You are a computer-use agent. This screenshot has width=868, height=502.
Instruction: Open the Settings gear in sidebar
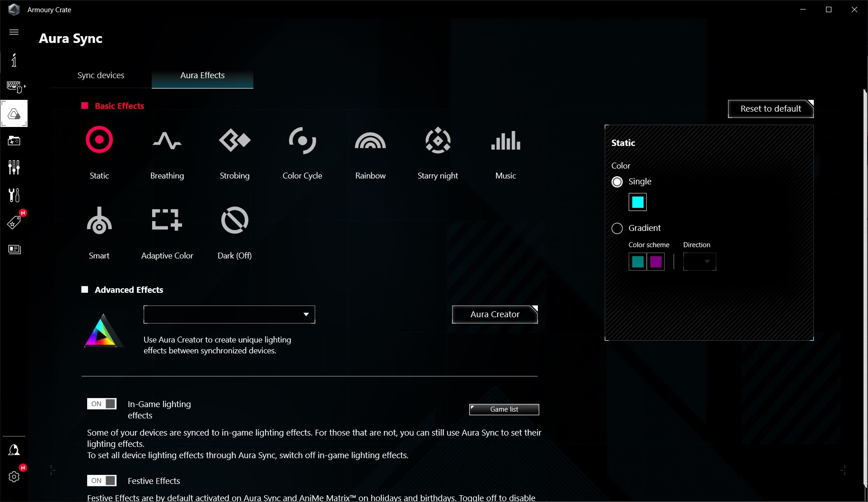[14, 477]
